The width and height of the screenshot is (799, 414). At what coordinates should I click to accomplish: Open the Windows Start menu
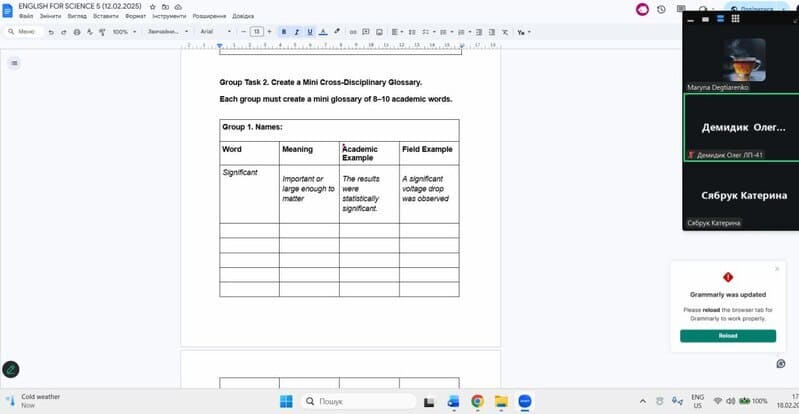pos(286,401)
